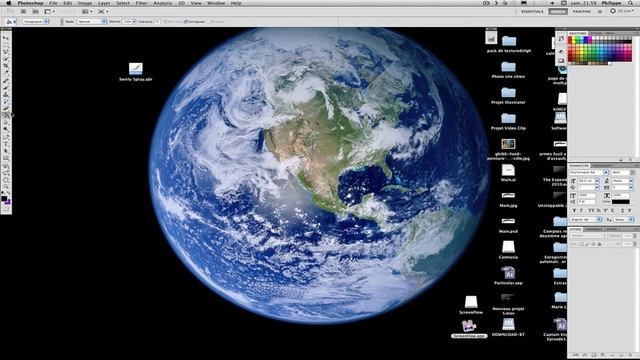Toggle Strikethrough in Character panel
Image resolution: width=640 pixels, height=360 pixels.
pos(630,211)
